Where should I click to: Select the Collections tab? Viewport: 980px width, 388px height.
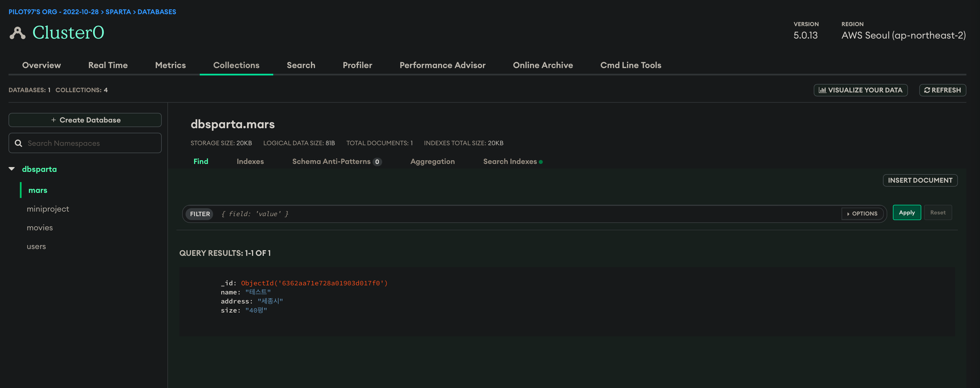(236, 65)
